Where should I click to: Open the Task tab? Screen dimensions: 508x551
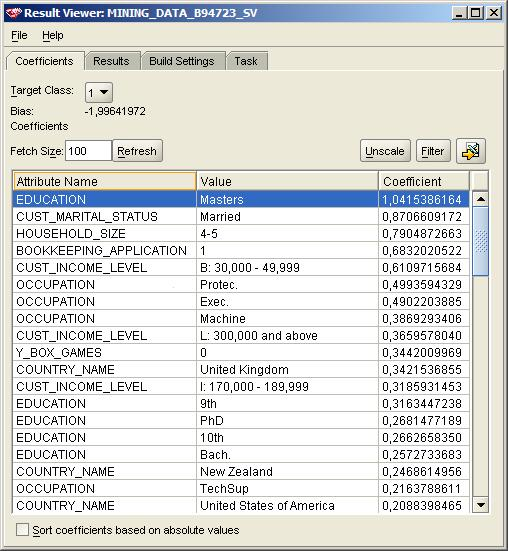click(246, 61)
